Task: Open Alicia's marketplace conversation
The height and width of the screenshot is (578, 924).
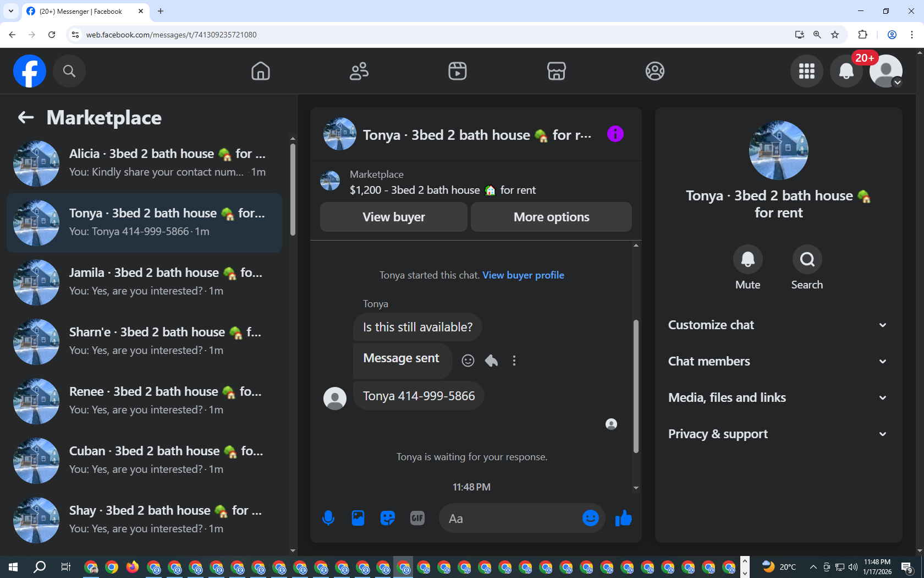Action: coord(145,163)
